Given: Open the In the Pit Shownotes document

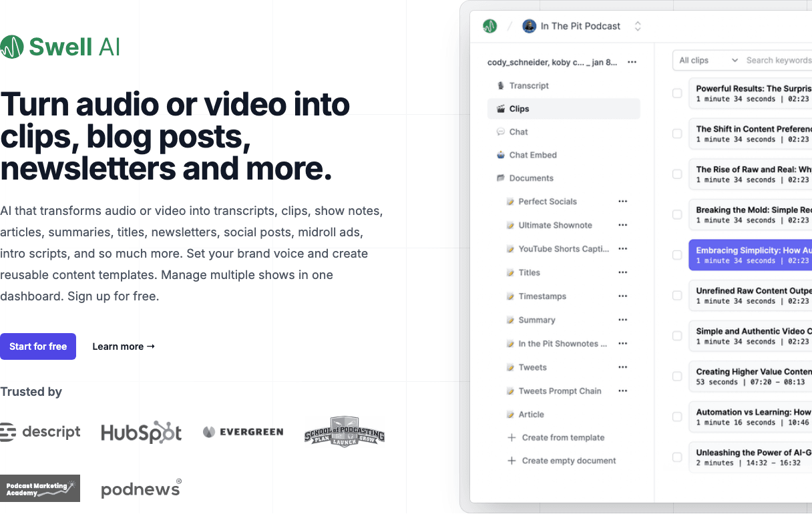Looking at the screenshot, I should pyautogui.click(x=562, y=344).
